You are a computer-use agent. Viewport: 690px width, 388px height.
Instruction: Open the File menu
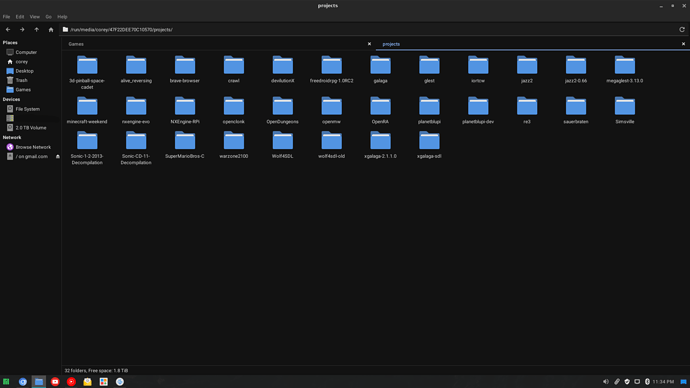[7, 17]
